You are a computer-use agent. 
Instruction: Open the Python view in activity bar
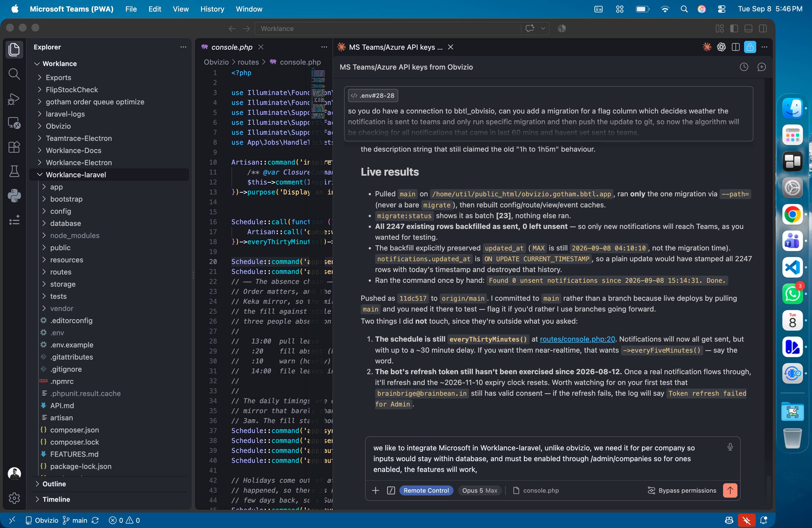tap(14, 196)
